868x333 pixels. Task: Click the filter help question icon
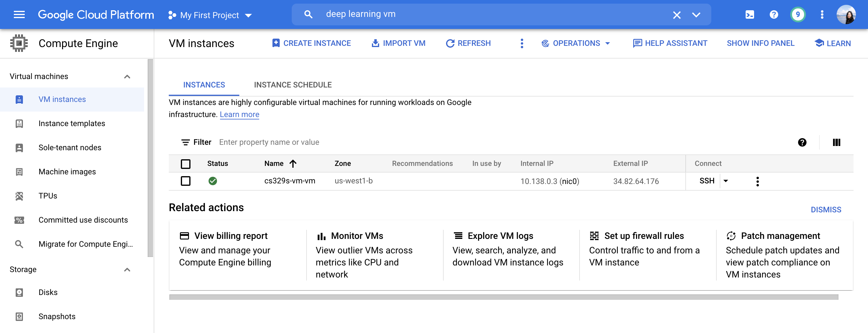pos(802,142)
